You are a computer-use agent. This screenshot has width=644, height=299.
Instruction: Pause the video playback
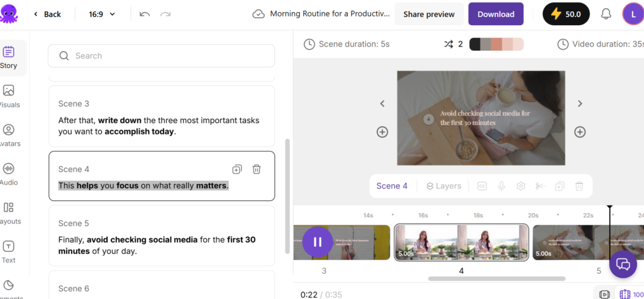318,242
